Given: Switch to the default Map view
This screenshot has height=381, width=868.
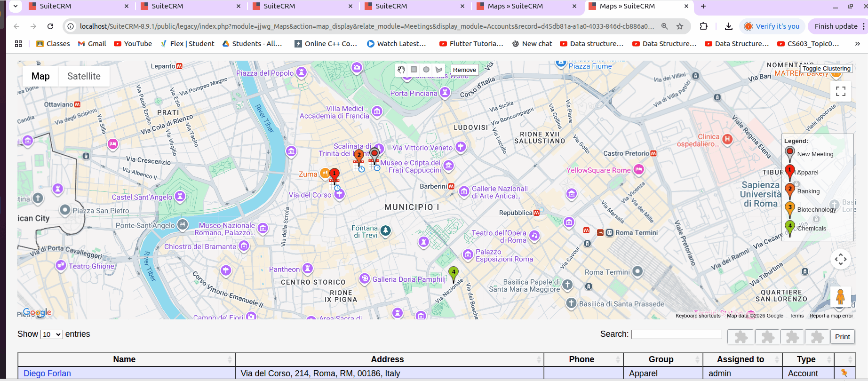Looking at the screenshot, I should click(x=40, y=76).
